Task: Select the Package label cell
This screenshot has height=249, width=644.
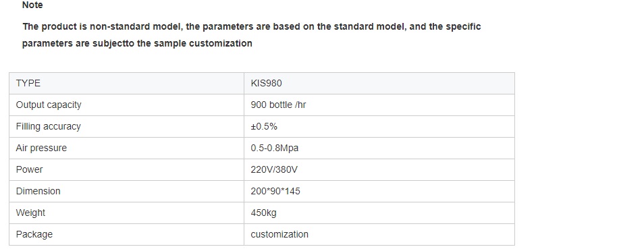Action: tap(126, 235)
